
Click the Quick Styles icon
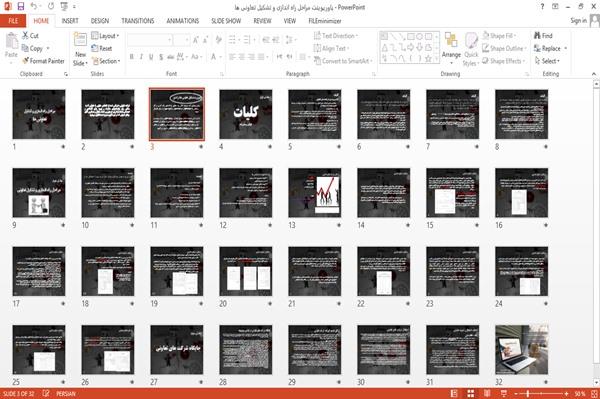pos(471,40)
